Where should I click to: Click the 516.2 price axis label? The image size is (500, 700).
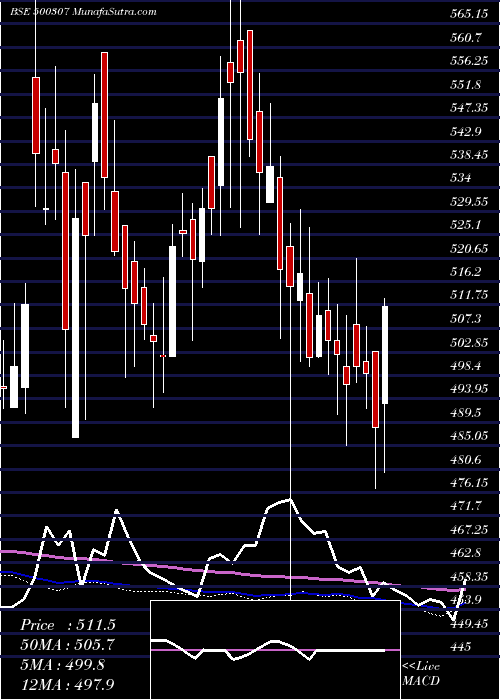click(x=466, y=272)
